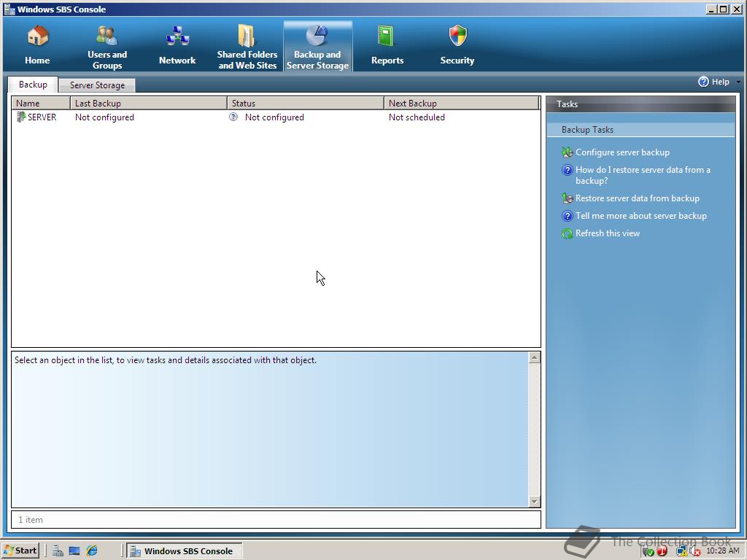
Task: Click Refresh this view
Action: [608, 233]
